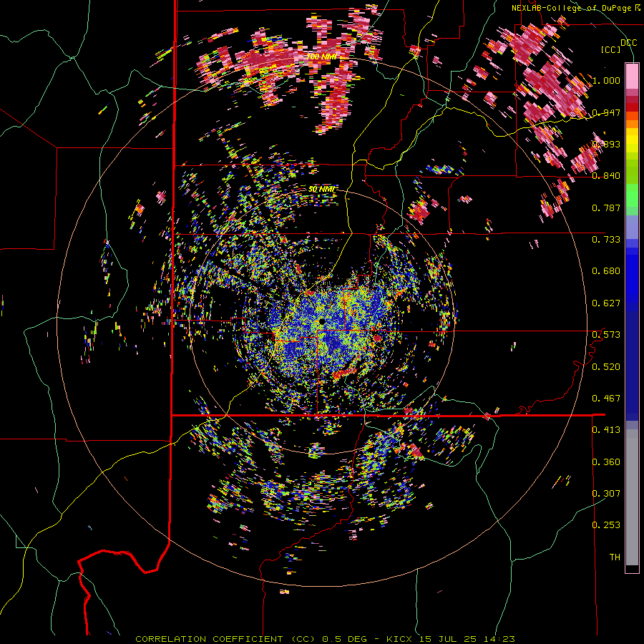Select the 0.787 scale value
The image size is (644, 644).
tap(606, 208)
